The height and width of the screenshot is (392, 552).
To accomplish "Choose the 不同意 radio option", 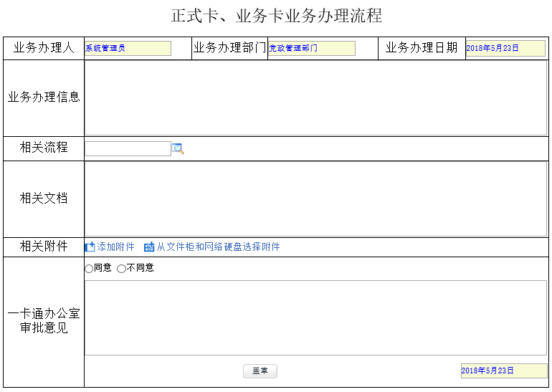I will coord(121,269).
